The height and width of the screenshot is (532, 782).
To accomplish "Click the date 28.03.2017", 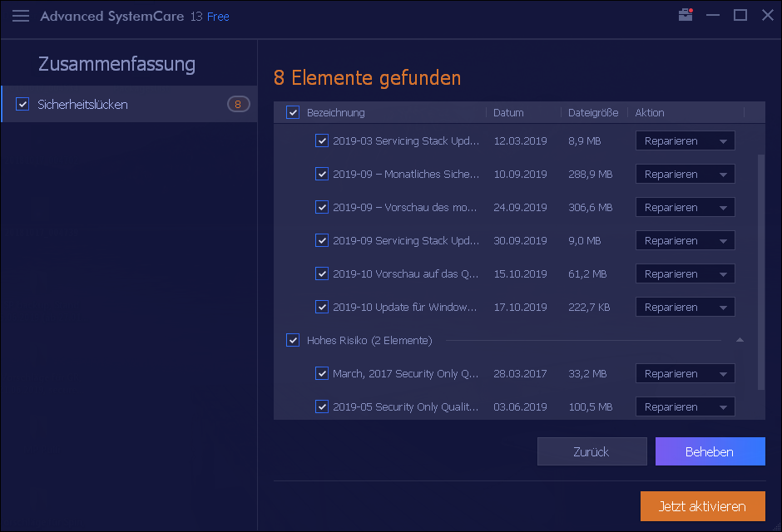I will pos(520,373).
